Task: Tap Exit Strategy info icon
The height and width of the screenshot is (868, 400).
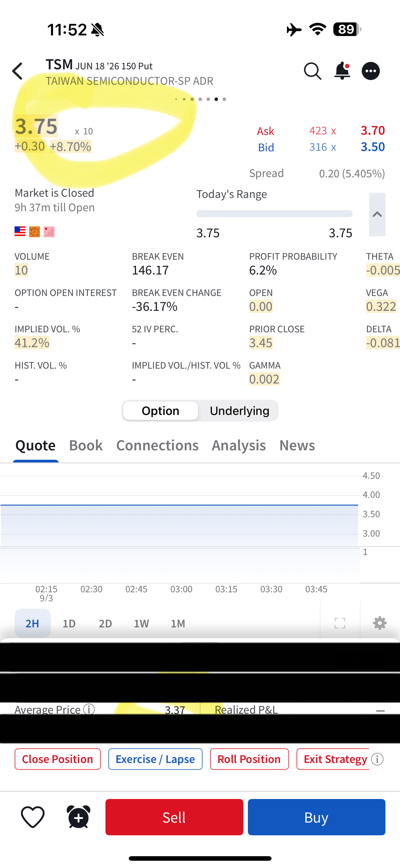Action: pyautogui.click(x=377, y=759)
